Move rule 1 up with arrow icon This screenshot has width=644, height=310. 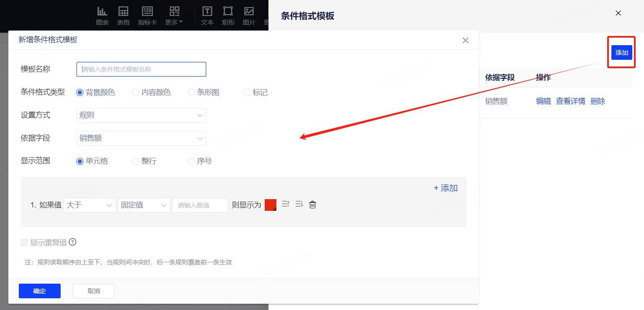pyautogui.click(x=286, y=204)
